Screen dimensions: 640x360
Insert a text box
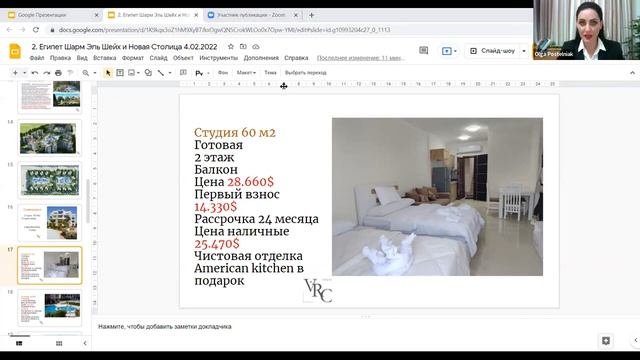120,73
